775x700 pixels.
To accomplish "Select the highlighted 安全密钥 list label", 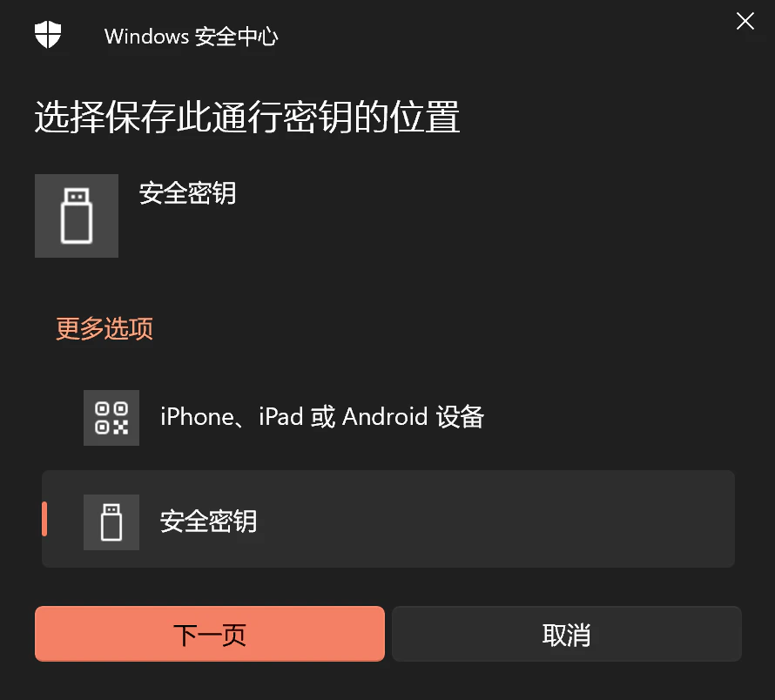I will [x=209, y=521].
